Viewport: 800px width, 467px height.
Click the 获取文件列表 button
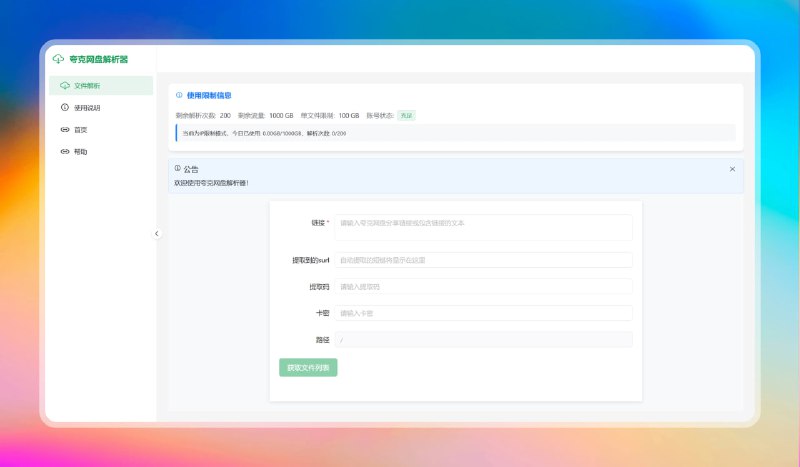pyautogui.click(x=308, y=367)
